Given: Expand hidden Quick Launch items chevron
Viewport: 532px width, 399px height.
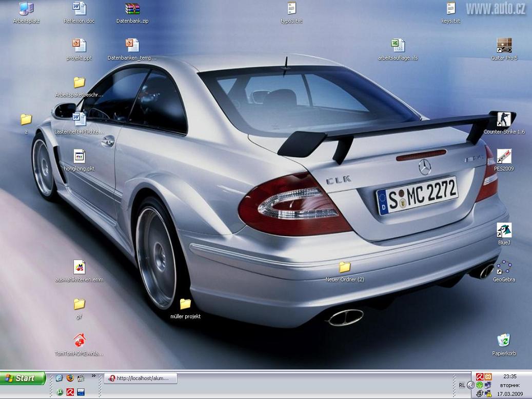Looking at the screenshot, I should coord(93,376).
